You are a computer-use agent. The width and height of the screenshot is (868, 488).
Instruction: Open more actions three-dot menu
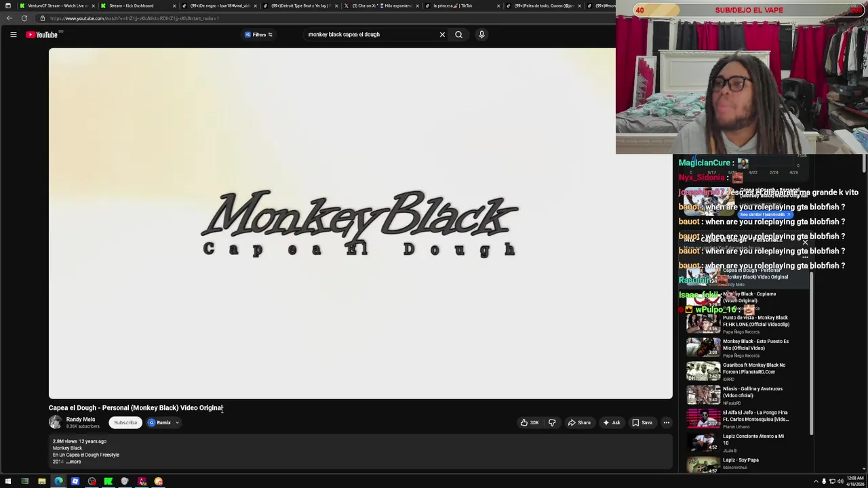666,422
